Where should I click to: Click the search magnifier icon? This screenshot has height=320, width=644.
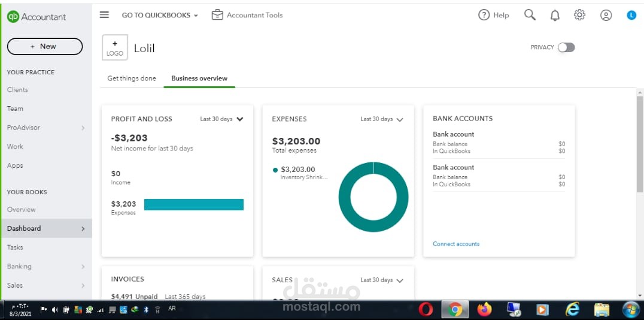click(530, 15)
